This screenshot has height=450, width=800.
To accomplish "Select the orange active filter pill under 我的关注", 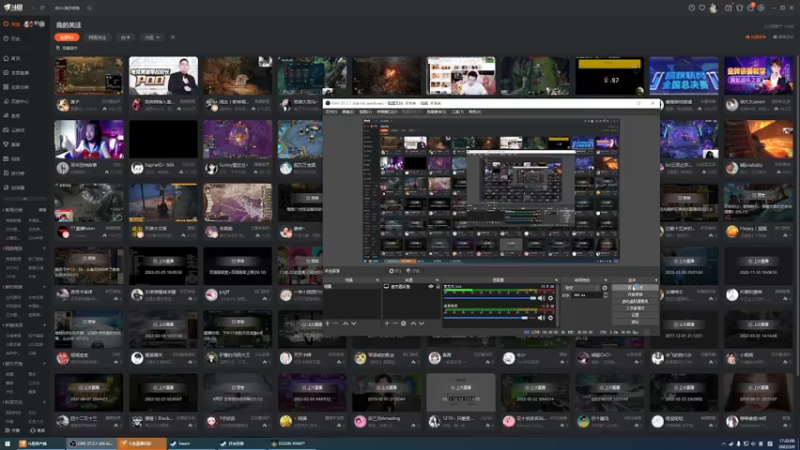I will click(x=67, y=37).
